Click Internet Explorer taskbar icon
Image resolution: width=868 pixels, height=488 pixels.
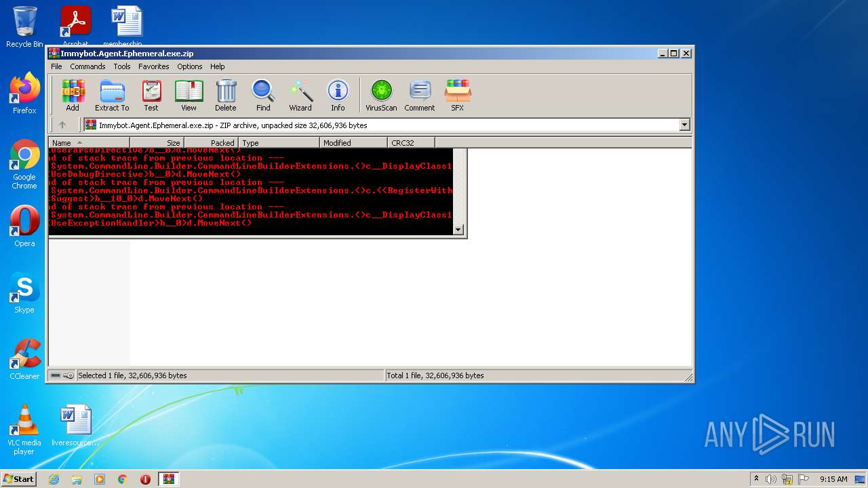pos(54,479)
